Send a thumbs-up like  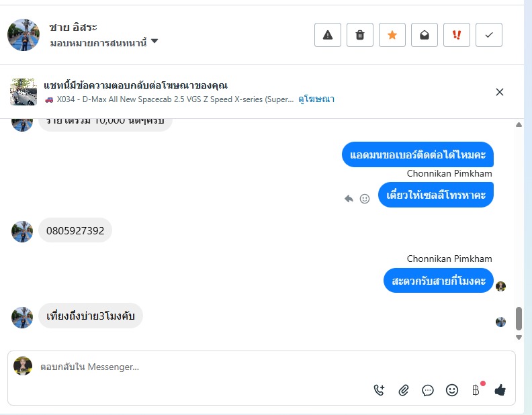point(500,390)
